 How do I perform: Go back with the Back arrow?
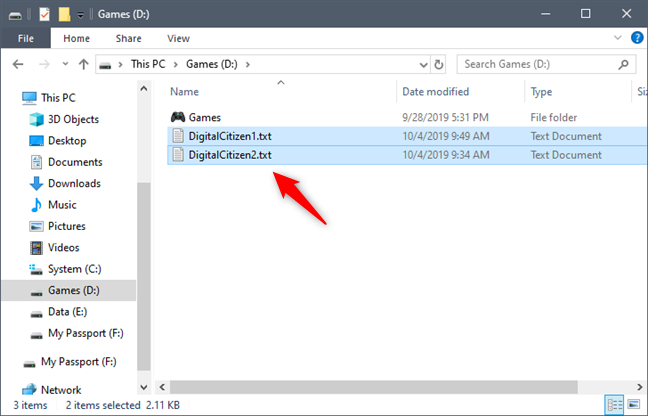click(18, 64)
